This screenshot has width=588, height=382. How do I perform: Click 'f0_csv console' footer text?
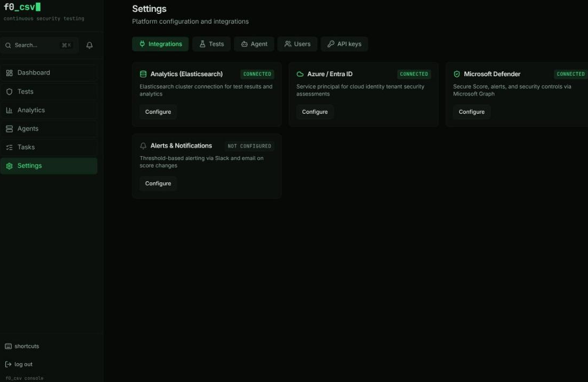click(24, 378)
